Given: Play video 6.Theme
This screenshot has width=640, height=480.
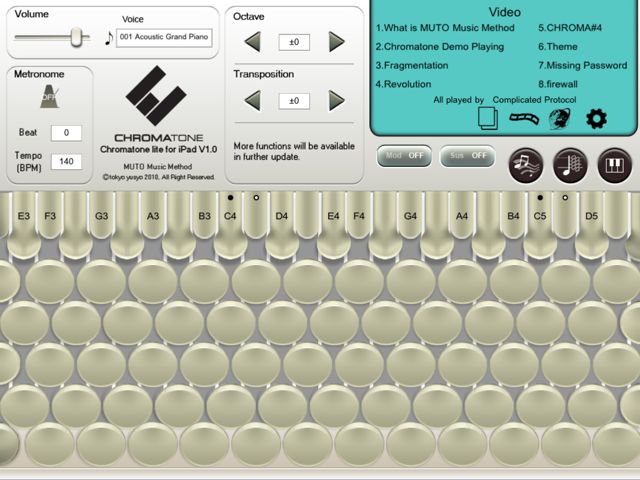Looking at the screenshot, I should (558, 47).
